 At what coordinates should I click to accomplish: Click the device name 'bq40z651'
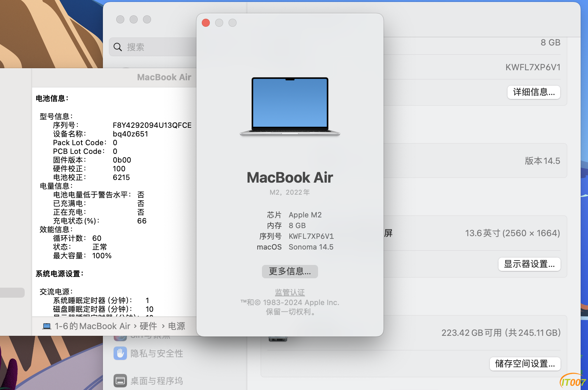tap(130, 134)
